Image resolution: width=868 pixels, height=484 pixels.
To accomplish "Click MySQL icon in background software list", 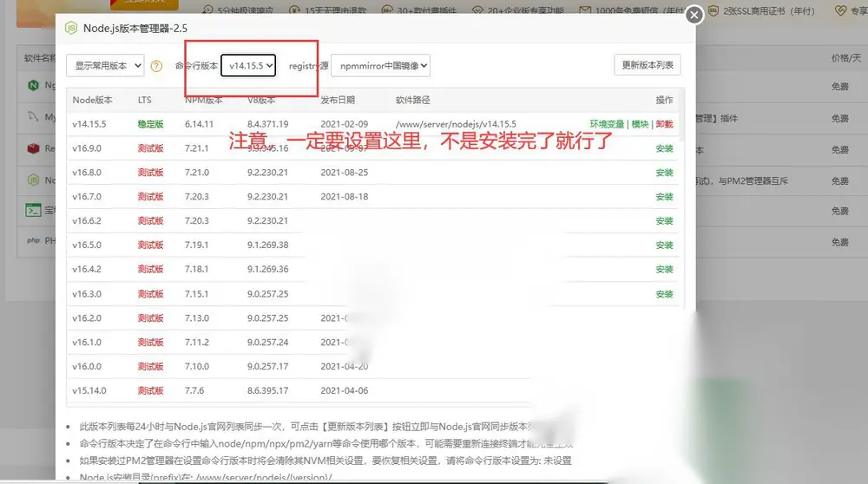I will point(33,117).
